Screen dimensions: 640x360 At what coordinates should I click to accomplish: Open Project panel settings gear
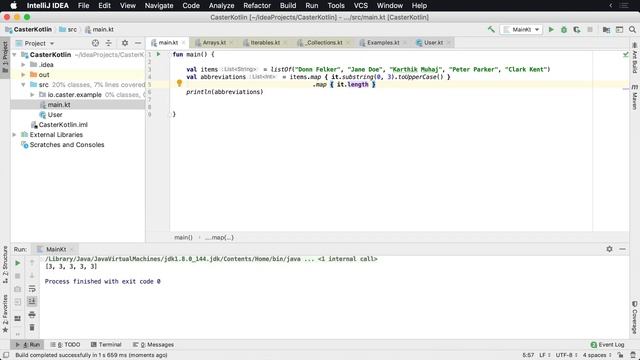(x=125, y=43)
